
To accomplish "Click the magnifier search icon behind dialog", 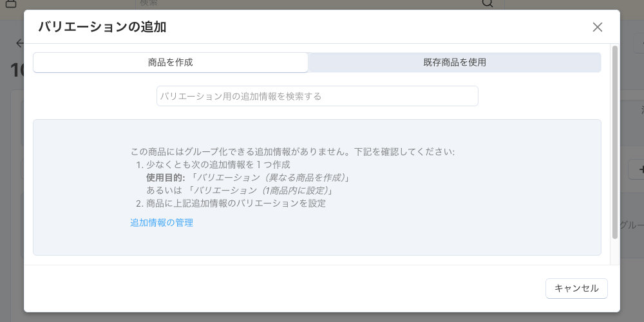I will (x=488, y=4).
